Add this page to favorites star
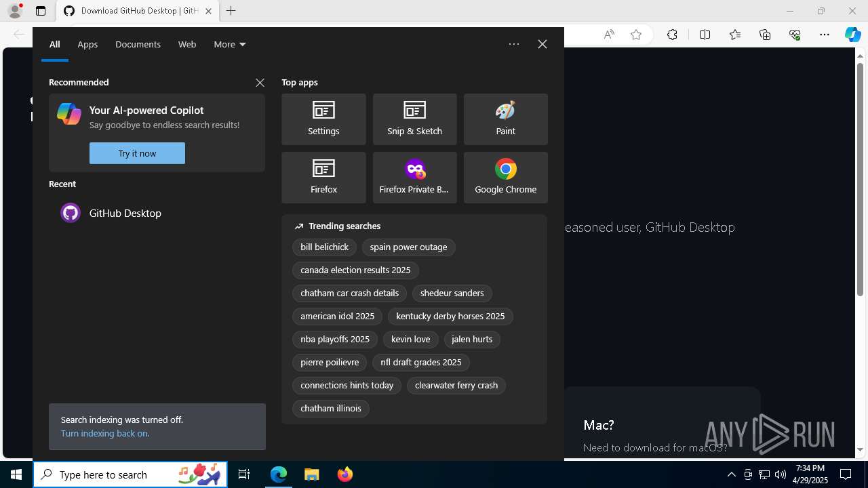Viewport: 868px width, 488px height. [636, 35]
